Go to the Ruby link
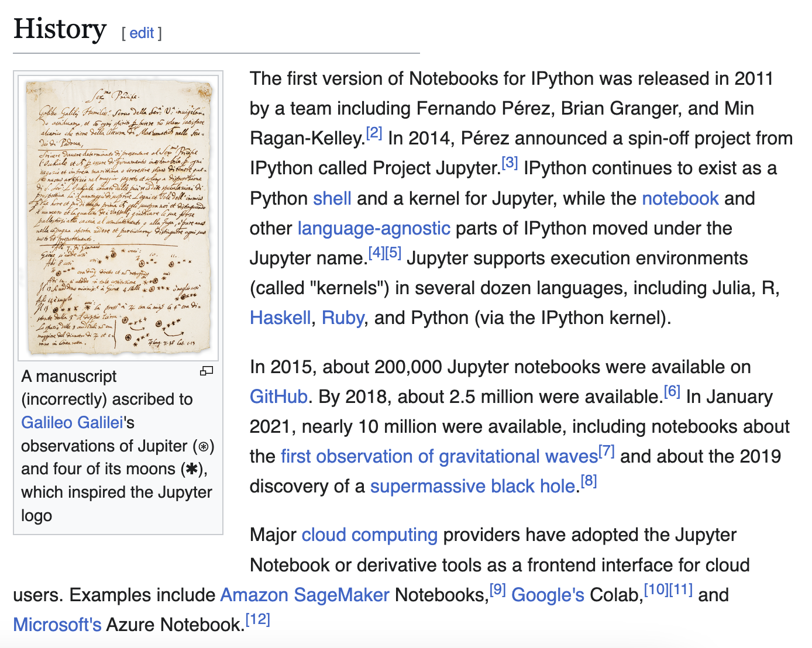The width and height of the screenshot is (812, 648). click(343, 318)
